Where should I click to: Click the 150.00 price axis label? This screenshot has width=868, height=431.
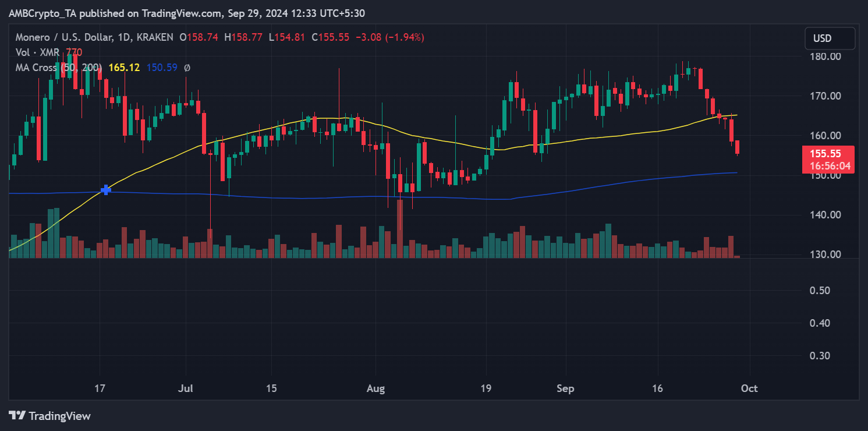click(x=827, y=175)
